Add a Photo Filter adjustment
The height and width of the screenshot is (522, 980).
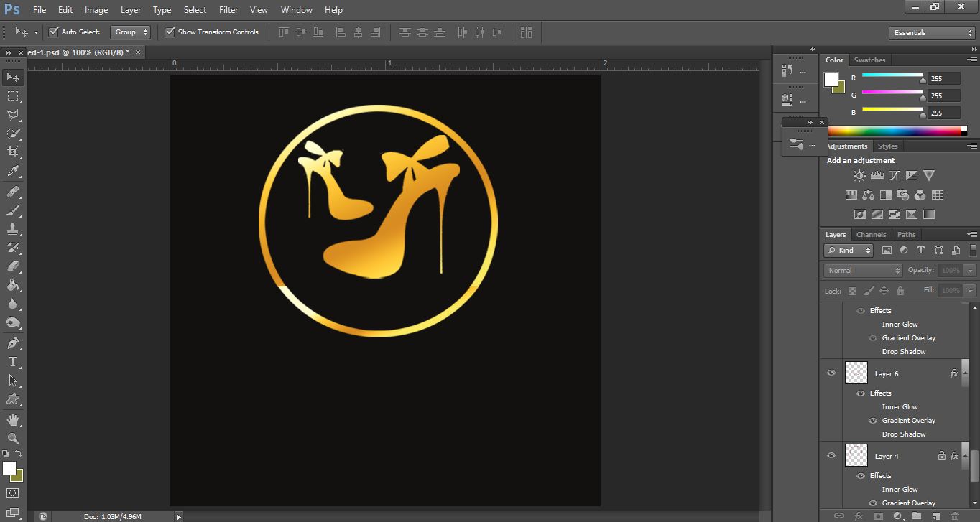pos(902,195)
